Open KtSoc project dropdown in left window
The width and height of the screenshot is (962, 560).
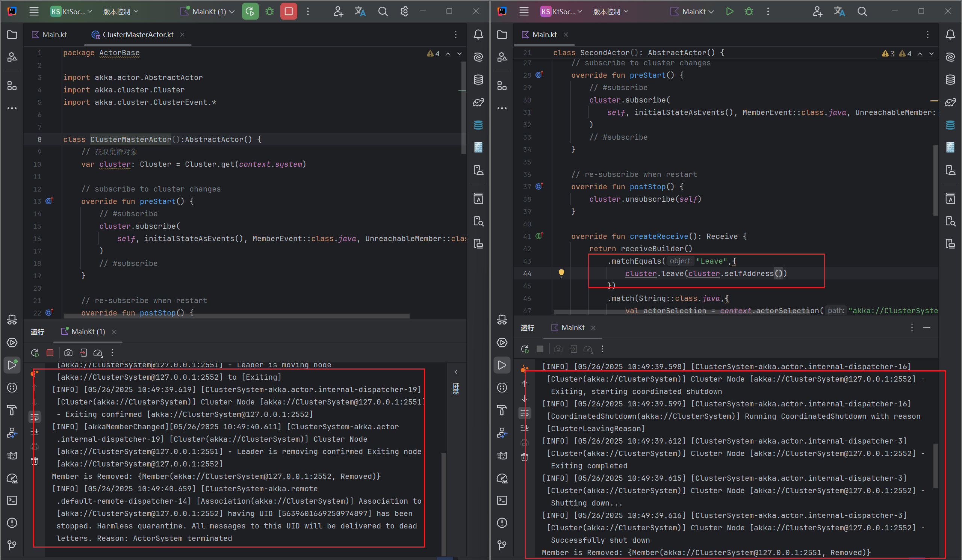click(71, 11)
